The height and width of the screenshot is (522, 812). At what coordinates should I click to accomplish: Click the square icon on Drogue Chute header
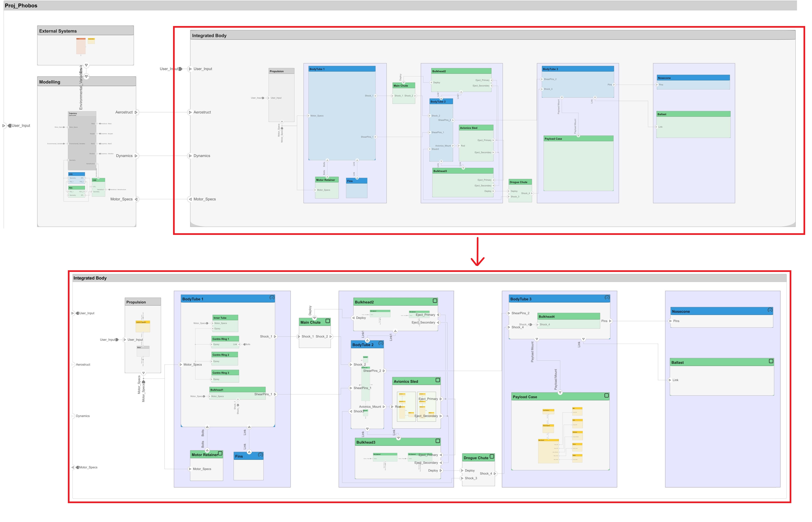pyautogui.click(x=492, y=456)
